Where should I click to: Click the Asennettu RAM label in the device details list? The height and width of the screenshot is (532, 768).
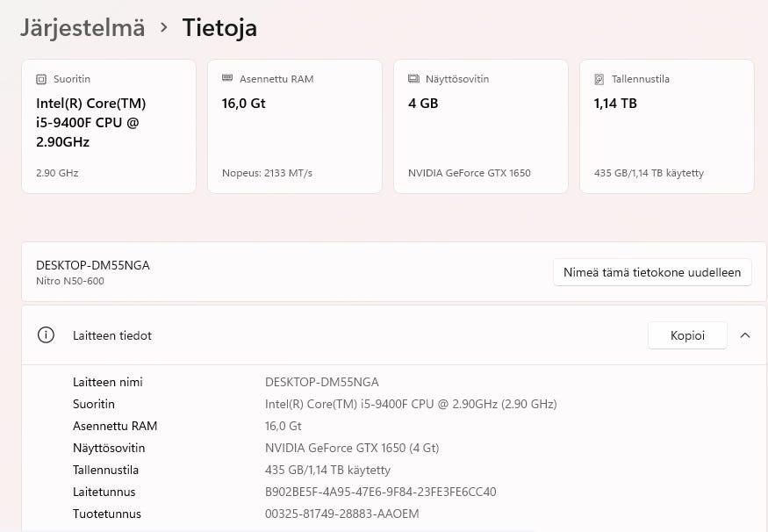coord(115,426)
